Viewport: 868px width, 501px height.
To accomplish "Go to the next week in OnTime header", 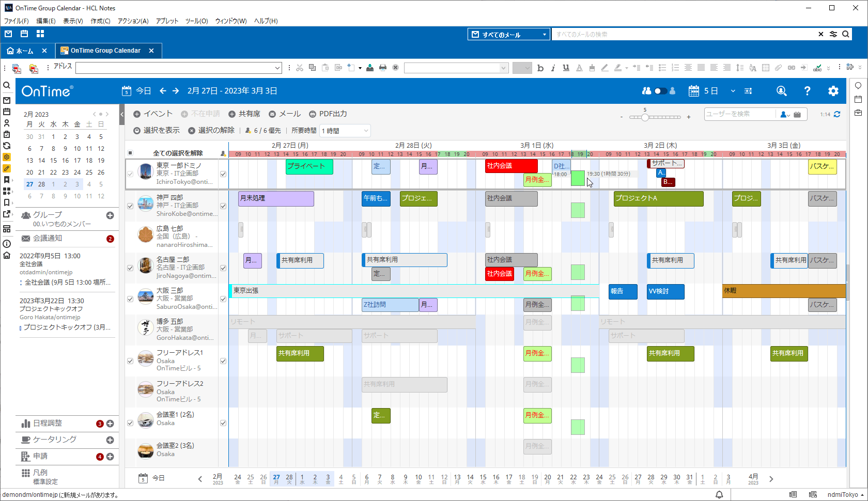I will 176,91.
